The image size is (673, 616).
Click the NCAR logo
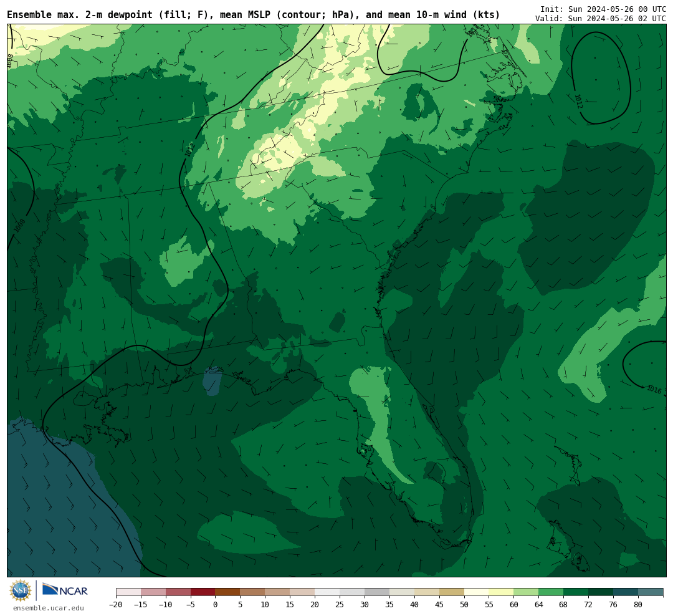(x=65, y=590)
